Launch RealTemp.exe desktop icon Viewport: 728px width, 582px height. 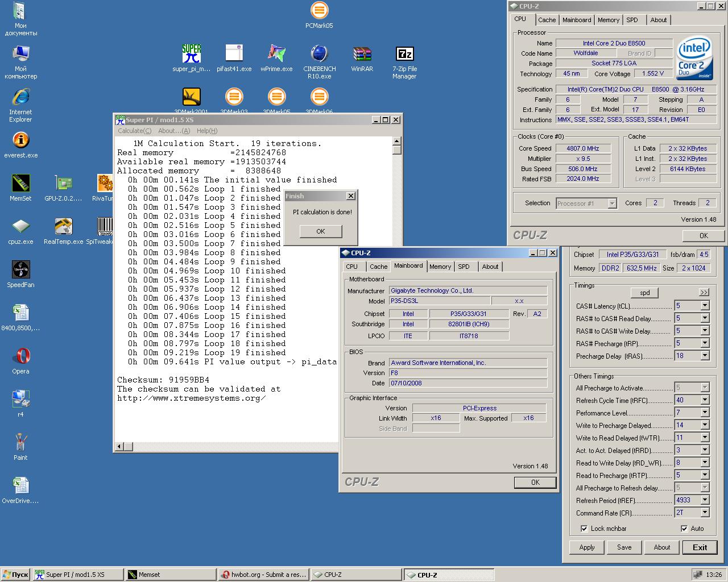pyautogui.click(x=63, y=231)
